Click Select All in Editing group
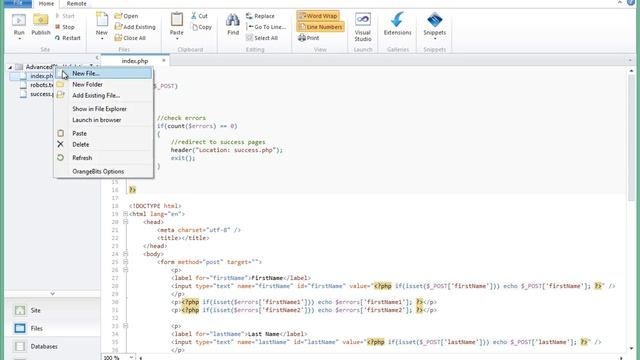This screenshot has height=360, width=640. (262, 38)
